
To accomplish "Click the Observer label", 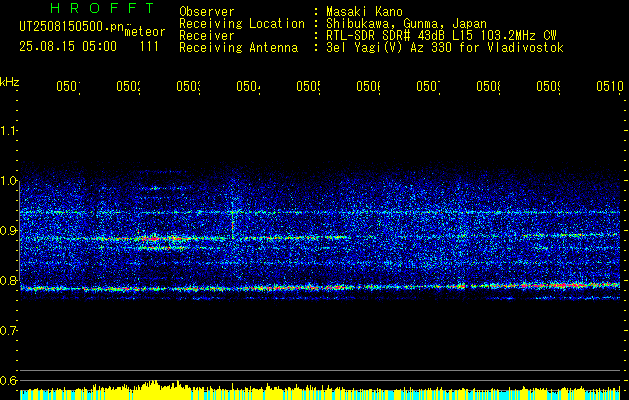I will [207, 12].
